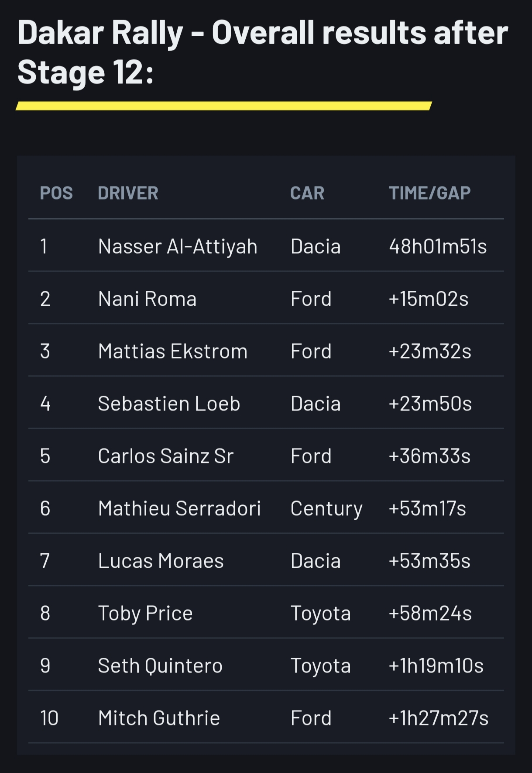Click on Toby Price's name
This screenshot has height=773, width=532.
pyautogui.click(x=145, y=613)
